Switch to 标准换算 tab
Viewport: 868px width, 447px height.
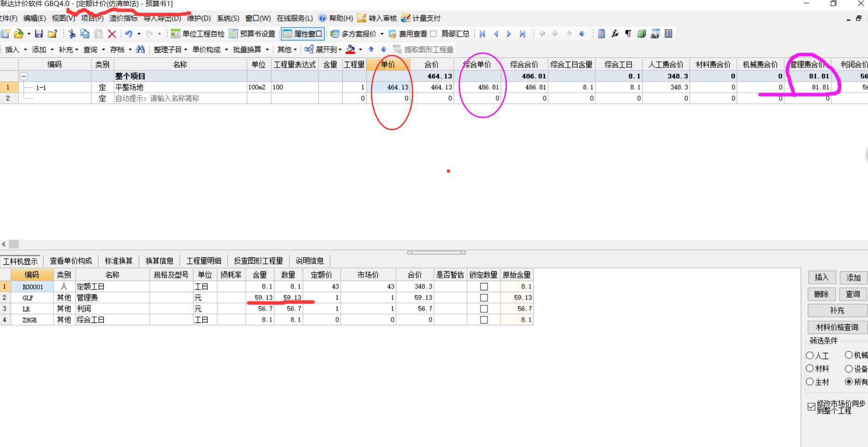pyautogui.click(x=118, y=261)
